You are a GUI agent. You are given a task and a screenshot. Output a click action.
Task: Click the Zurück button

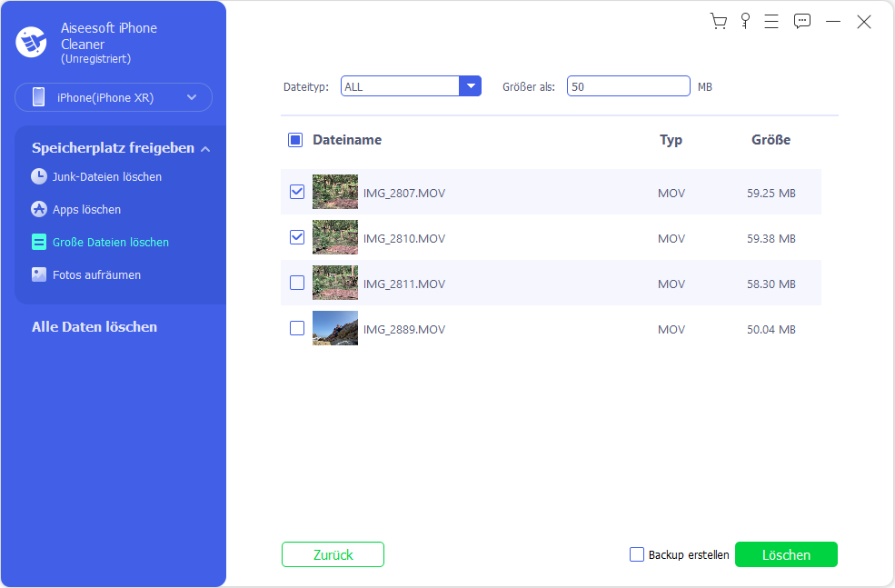[x=333, y=554]
